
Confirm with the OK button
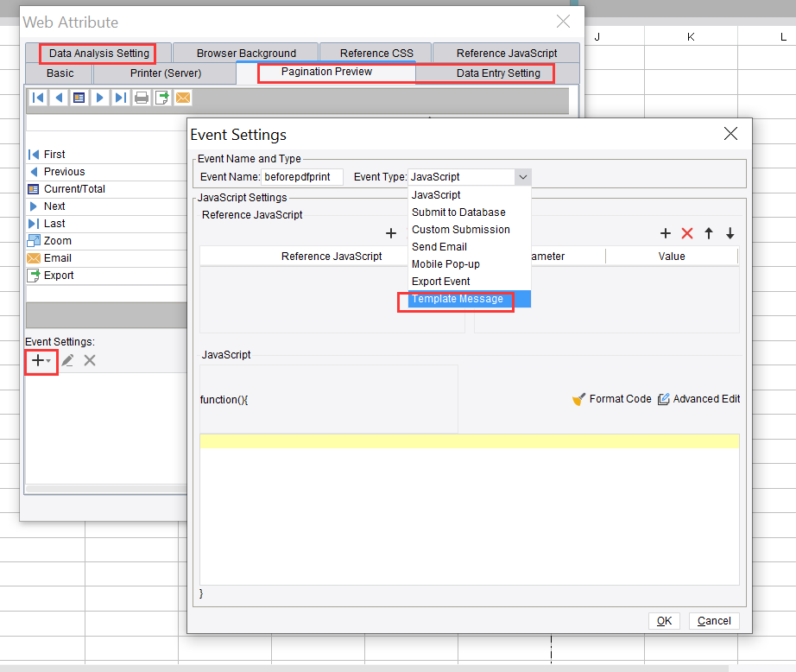(664, 621)
